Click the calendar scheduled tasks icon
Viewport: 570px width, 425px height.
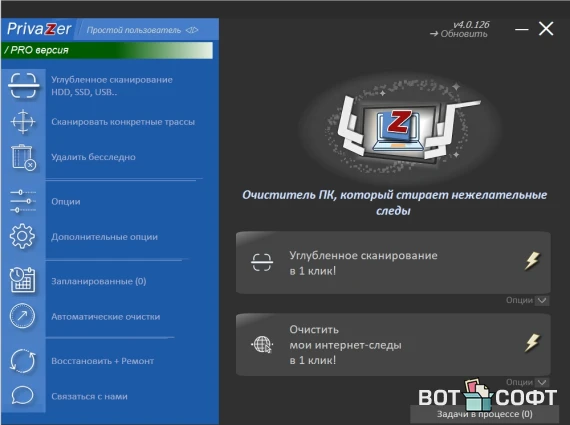(23, 280)
